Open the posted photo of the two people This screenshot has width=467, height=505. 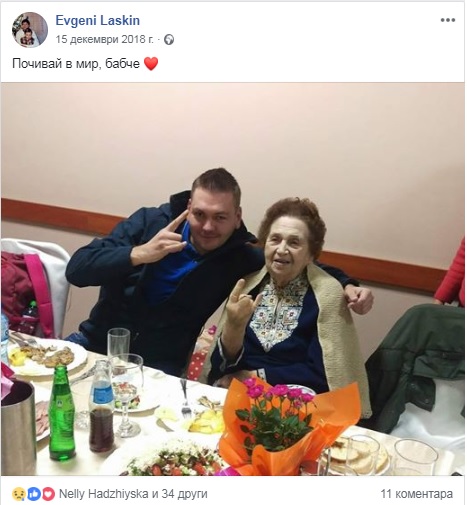tap(233, 279)
